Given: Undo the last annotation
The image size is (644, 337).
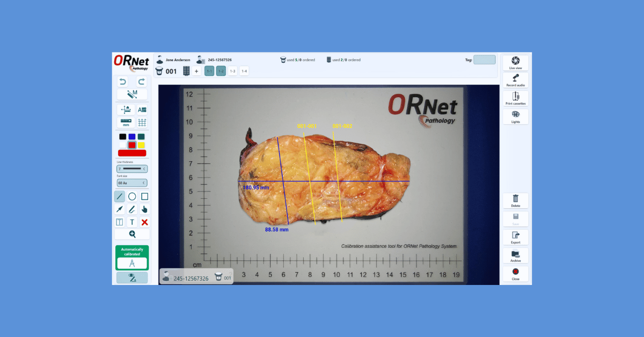Looking at the screenshot, I should (x=123, y=82).
